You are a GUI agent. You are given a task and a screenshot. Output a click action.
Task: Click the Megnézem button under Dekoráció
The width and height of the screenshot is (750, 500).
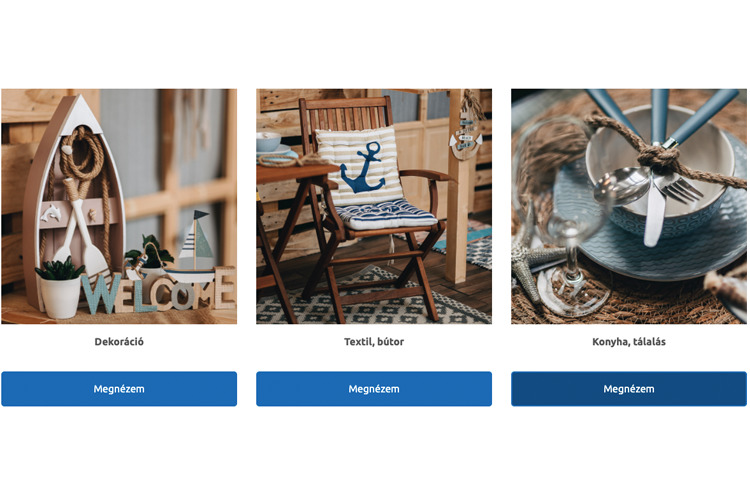tap(119, 389)
